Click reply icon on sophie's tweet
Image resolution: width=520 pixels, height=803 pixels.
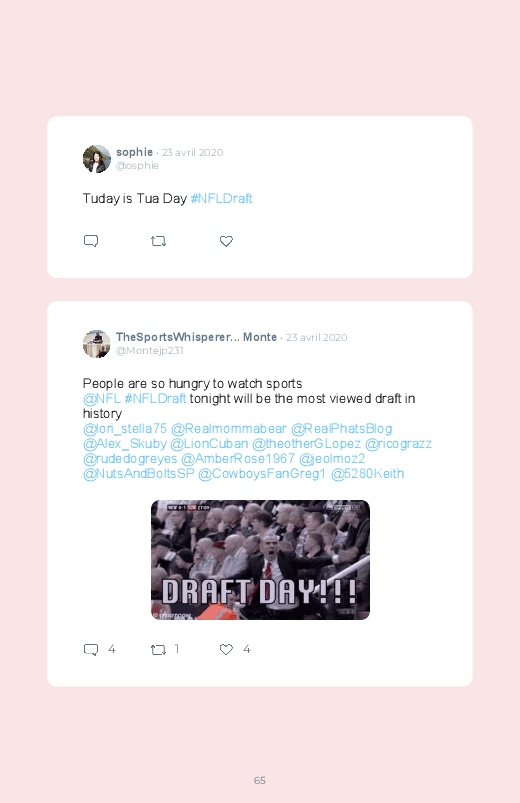click(x=91, y=241)
